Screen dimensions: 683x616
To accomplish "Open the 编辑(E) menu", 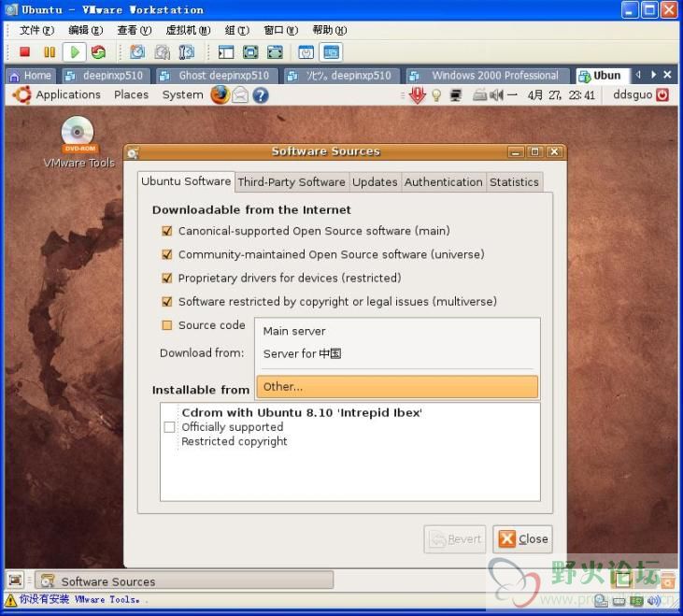I will point(85,30).
